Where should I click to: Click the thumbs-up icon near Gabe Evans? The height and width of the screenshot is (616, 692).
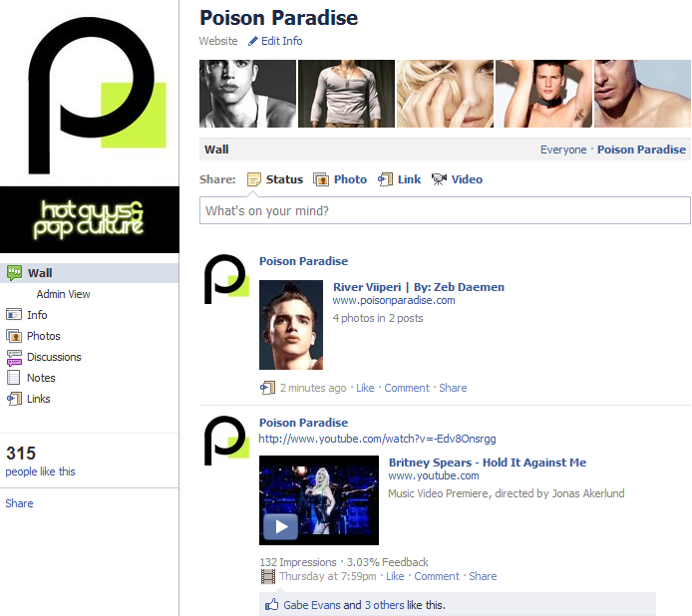pyautogui.click(x=271, y=604)
